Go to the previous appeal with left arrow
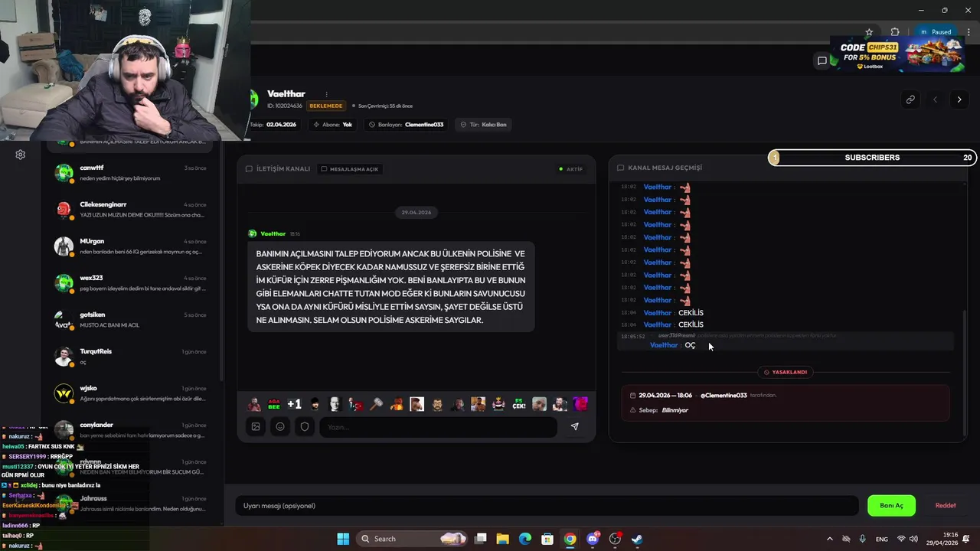Screen dimensions: 980x551 pos(935,99)
